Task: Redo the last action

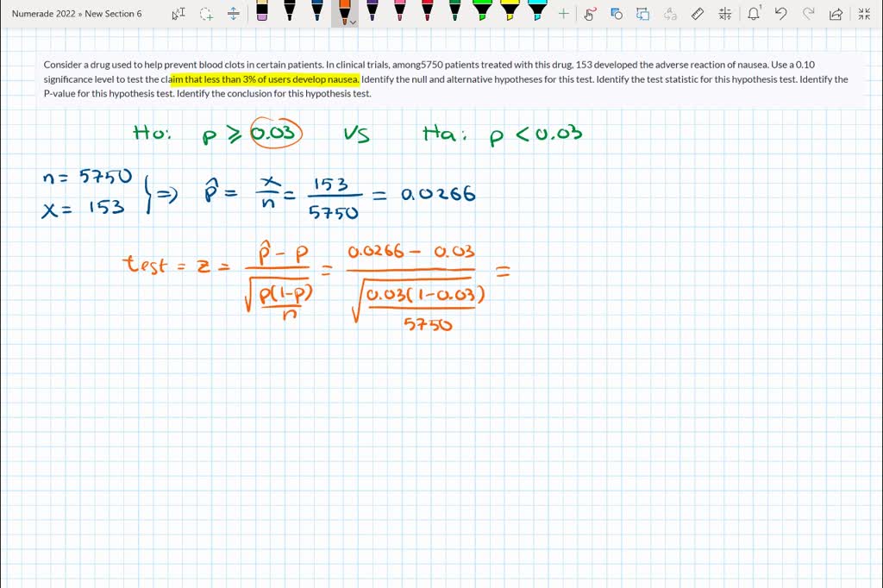Action: pos(808,14)
